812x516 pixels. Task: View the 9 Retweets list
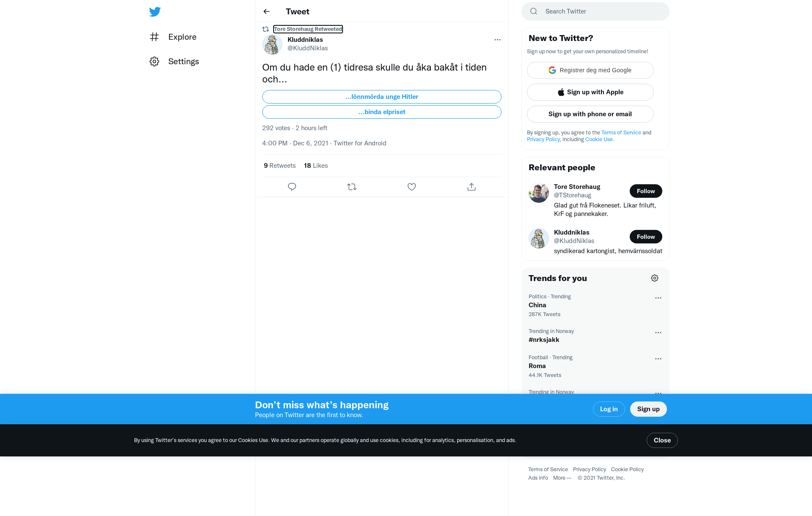[280, 166]
